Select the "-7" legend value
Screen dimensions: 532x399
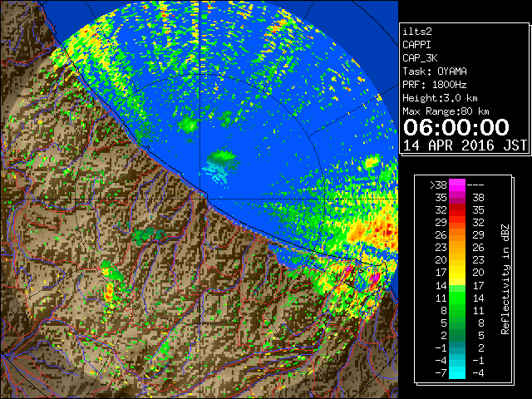(441, 373)
